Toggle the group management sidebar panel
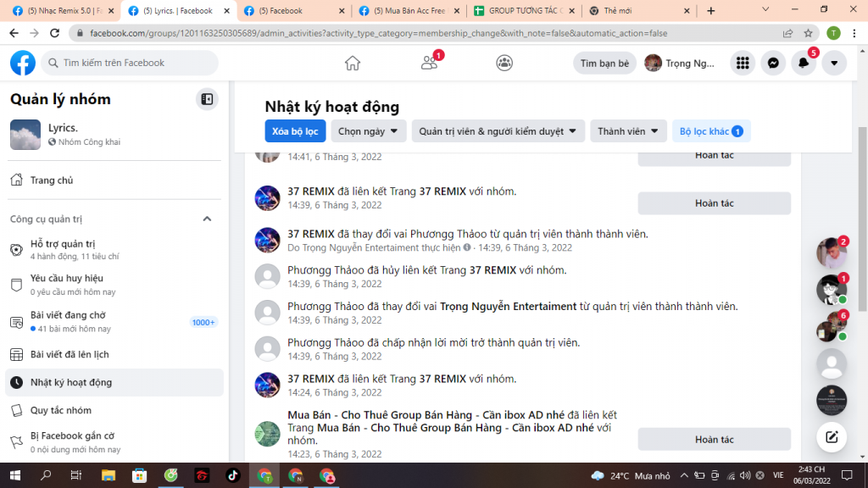The height and width of the screenshot is (488, 868). (x=206, y=99)
